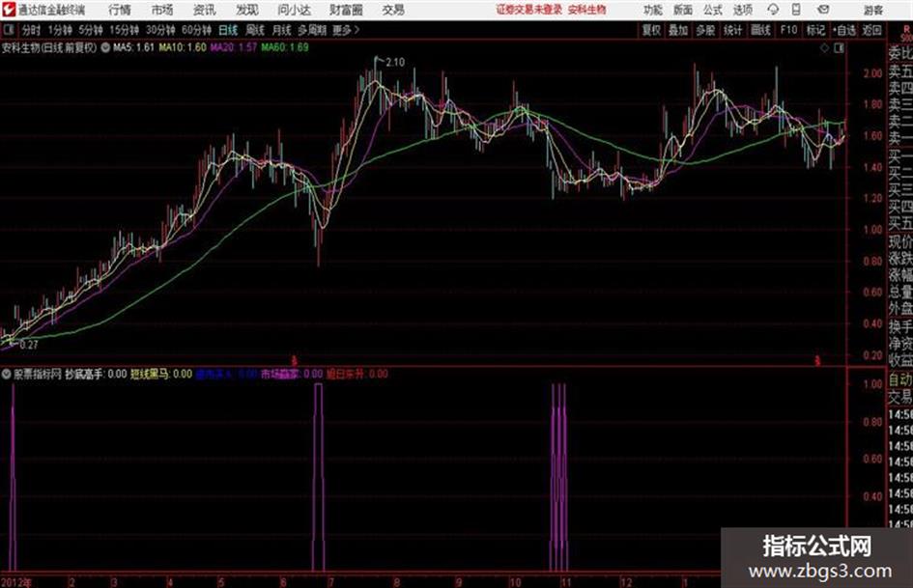Open the 公式 menu
Image resolution: width=913 pixels, height=588 pixels.
coord(713,10)
